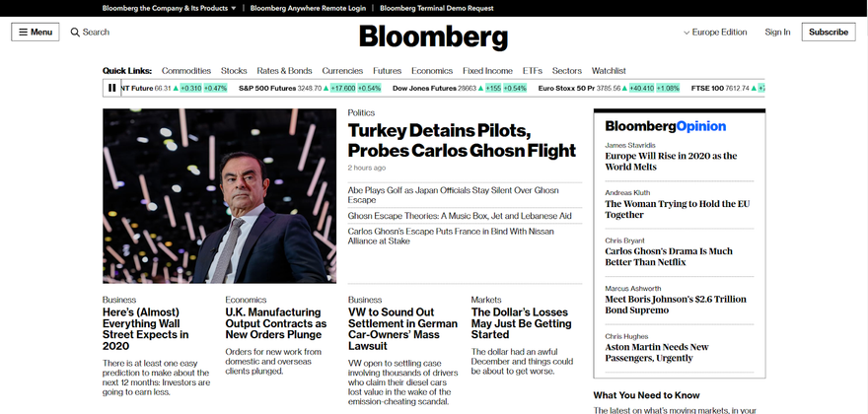Click the Sign In link

[777, 33]
